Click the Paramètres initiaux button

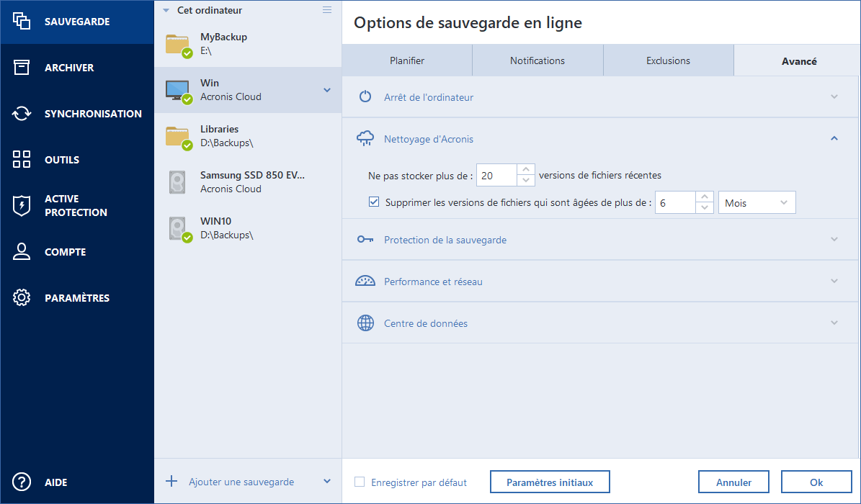(550, 482)
